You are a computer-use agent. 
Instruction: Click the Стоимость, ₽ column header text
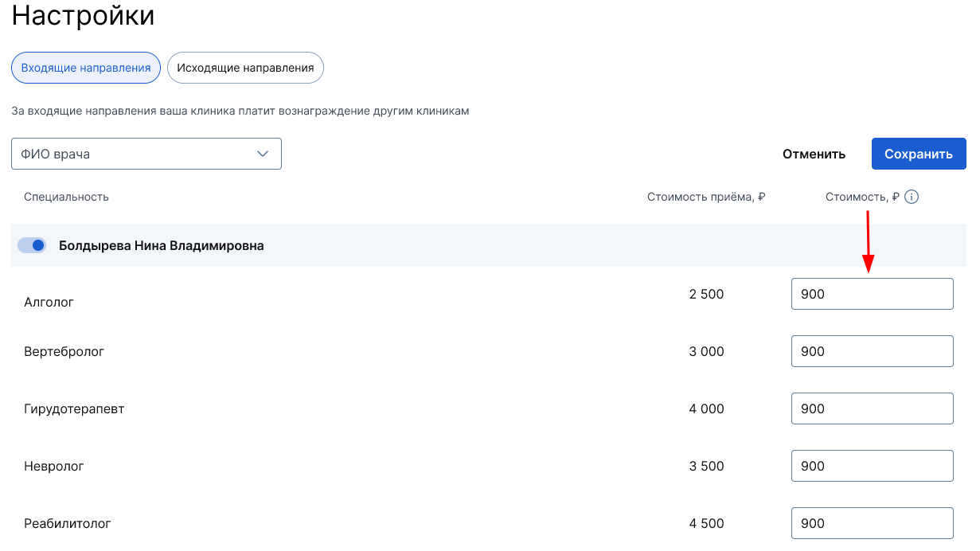pos(862,197)
